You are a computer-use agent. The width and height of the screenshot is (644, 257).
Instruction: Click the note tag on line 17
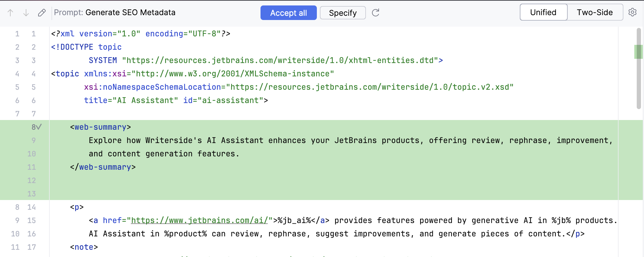click(84, 247)
